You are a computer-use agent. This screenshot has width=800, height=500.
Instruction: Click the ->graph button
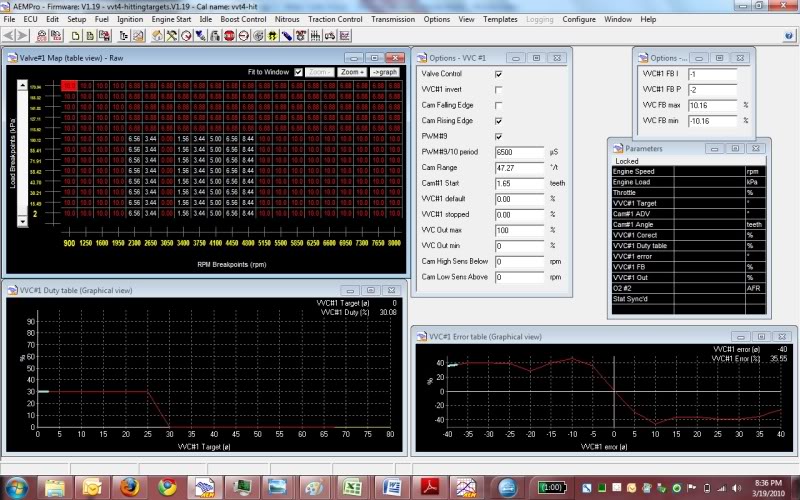[x=384, y=72]
